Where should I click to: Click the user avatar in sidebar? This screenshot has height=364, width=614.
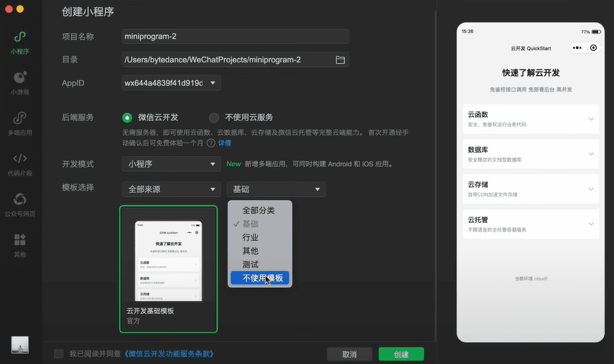point(20,345)
